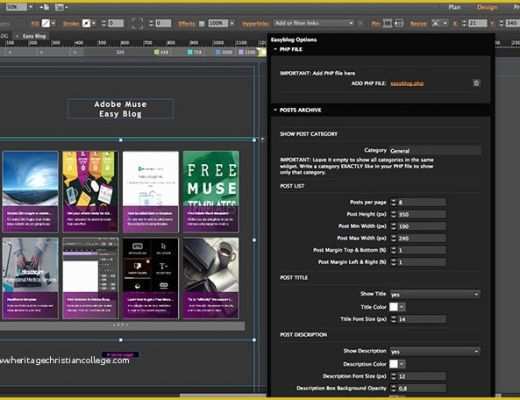The image size is (520, 400).
Task: Click the blue sky post thumbnail
Action: 30,178
